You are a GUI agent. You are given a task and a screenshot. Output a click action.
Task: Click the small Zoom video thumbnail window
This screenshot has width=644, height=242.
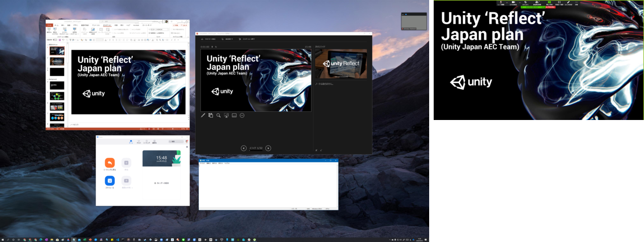[414, 21]
